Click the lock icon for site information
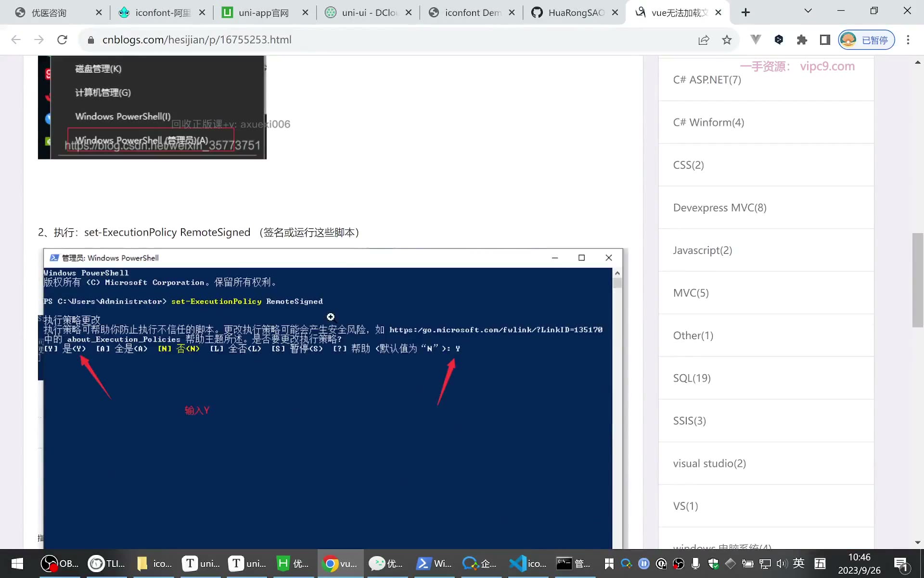This screenshot has height=578, width=924. [90, 40]
